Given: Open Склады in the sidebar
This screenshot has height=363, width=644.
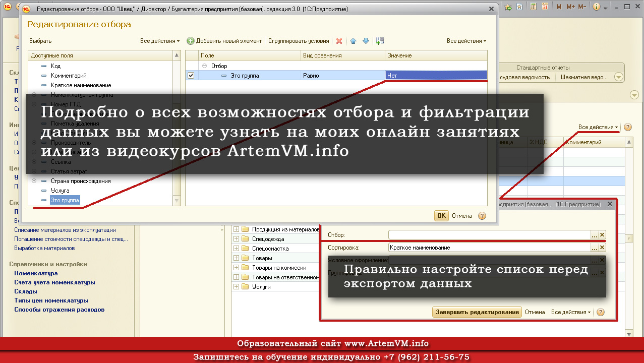Looking at the screenshot, I should tap(26, 291).
